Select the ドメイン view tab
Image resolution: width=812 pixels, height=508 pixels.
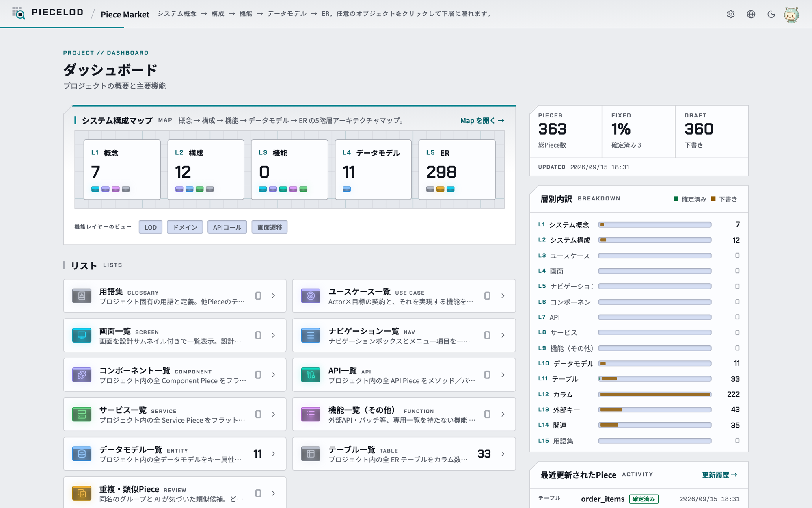pos(185,227)
